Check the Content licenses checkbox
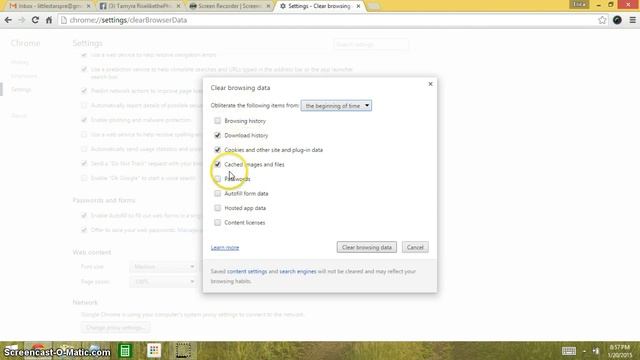Viewport: 640px width, 360px height. click(x=218, y=222)
